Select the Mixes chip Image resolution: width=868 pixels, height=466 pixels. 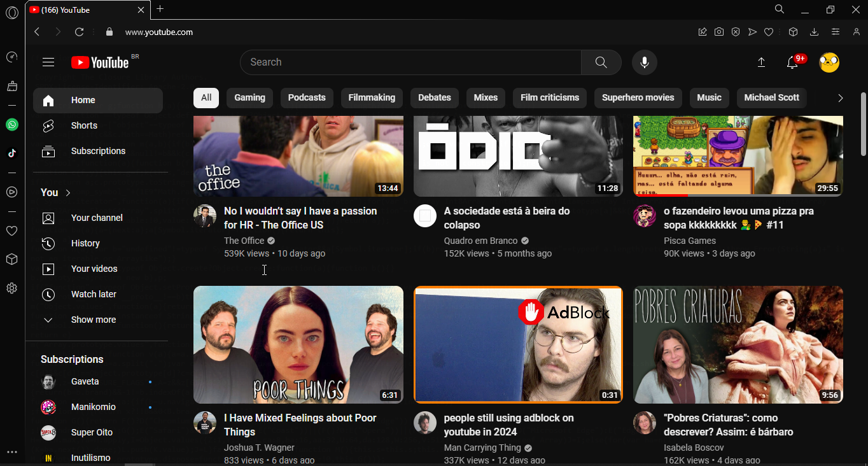coord(486,98)
